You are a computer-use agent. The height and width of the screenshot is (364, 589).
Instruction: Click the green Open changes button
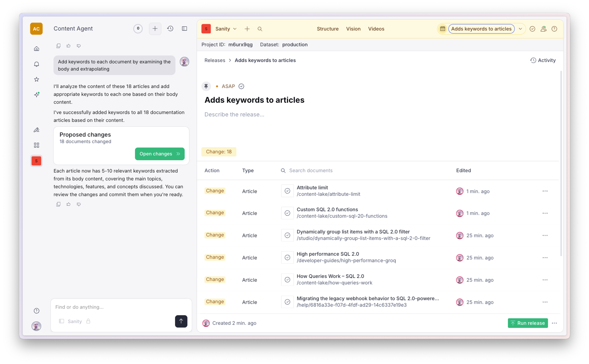160,154
